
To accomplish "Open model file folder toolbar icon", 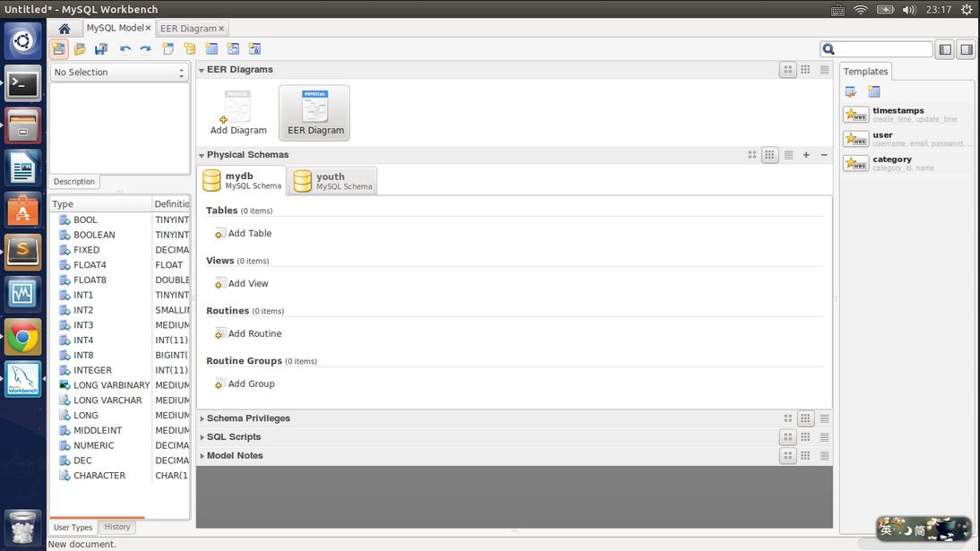I will [80, 48].
